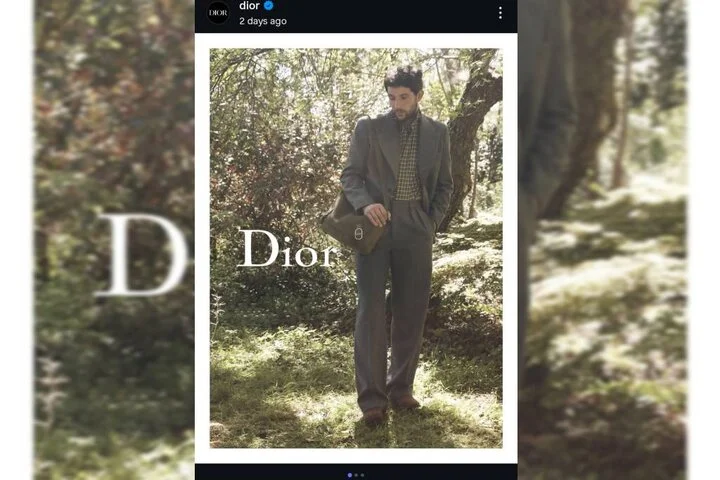
Task: Click the '2 days ago' timestamp
Action: click(x=263, y=21)
